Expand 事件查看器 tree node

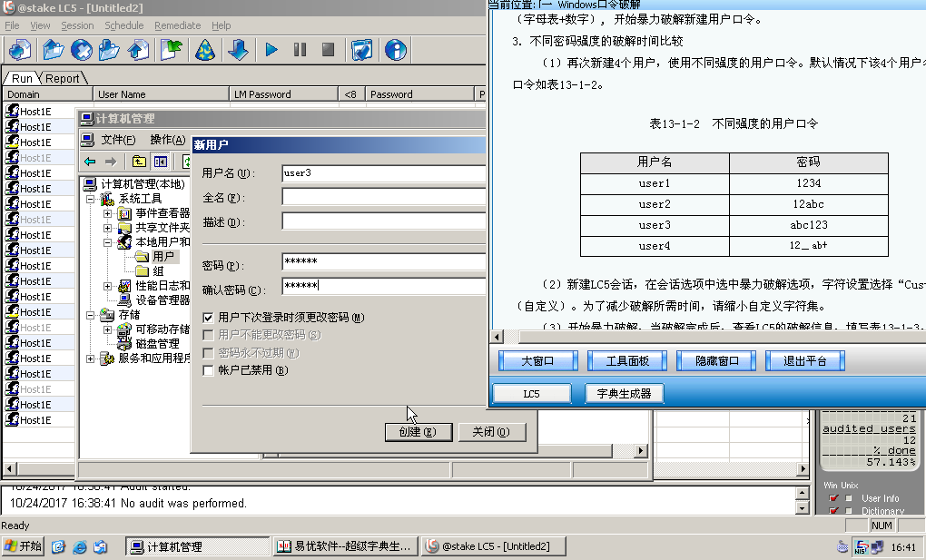pyautogui.click(x=107, y=214)
